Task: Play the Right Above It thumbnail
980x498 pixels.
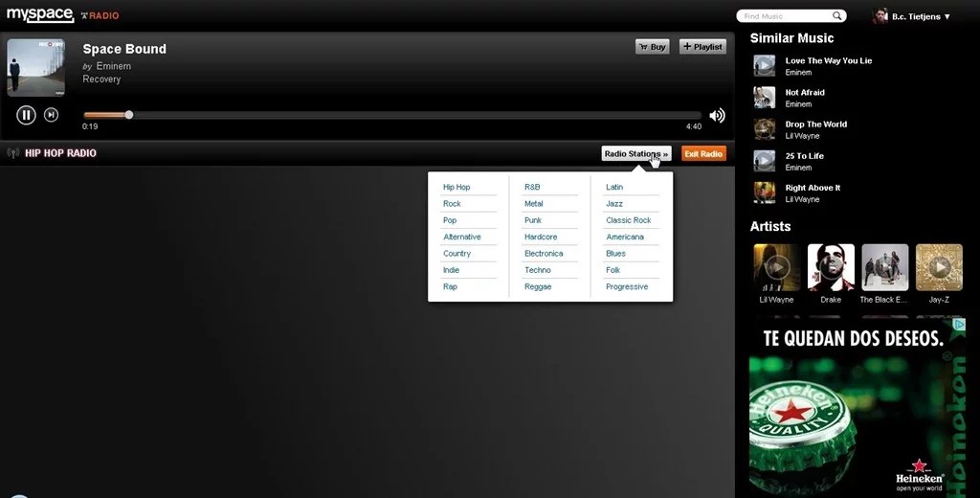Action: click(764, 192)
